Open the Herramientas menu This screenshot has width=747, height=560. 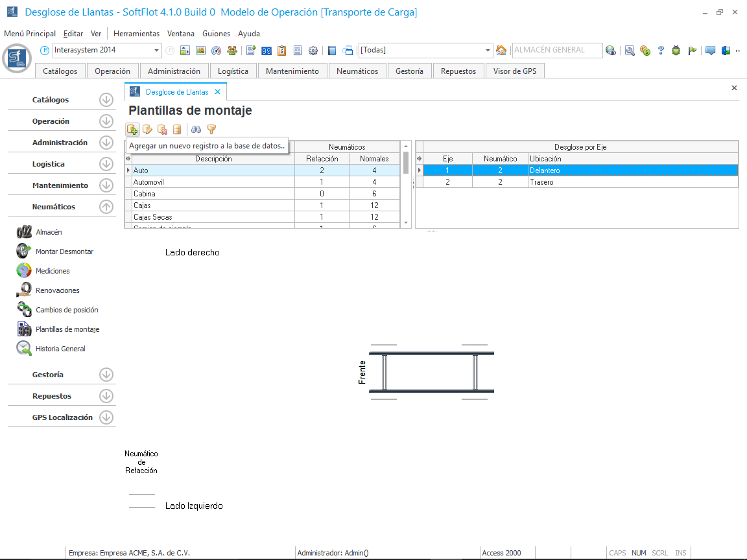[x=136, y=34]
